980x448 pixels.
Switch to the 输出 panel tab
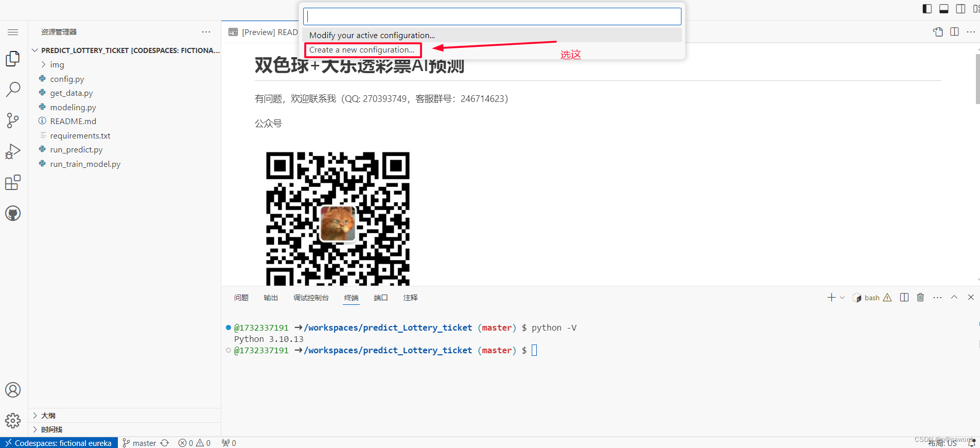tap(271, 298)
